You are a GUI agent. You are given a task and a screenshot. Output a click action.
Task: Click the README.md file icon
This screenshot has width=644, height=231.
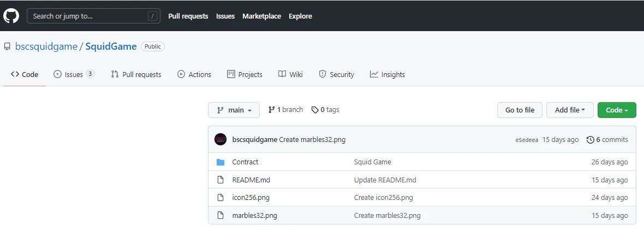tap(220, 180)
